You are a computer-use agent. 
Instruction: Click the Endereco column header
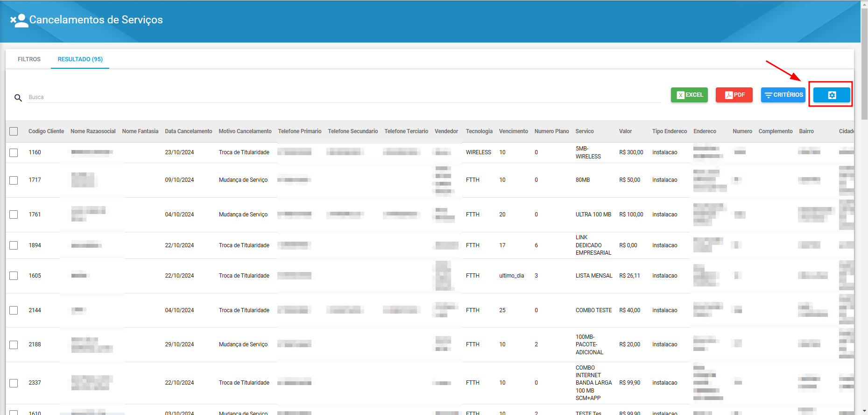(x=705, y=131)
